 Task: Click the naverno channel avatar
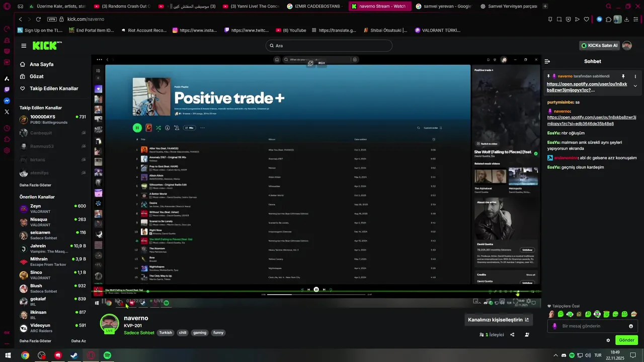pos(109,323)
